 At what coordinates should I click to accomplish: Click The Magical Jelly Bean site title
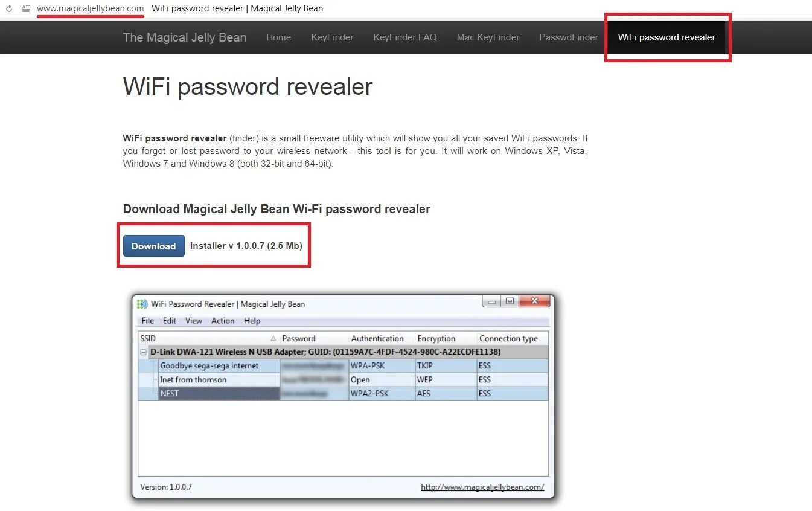(x=185, y=37)
